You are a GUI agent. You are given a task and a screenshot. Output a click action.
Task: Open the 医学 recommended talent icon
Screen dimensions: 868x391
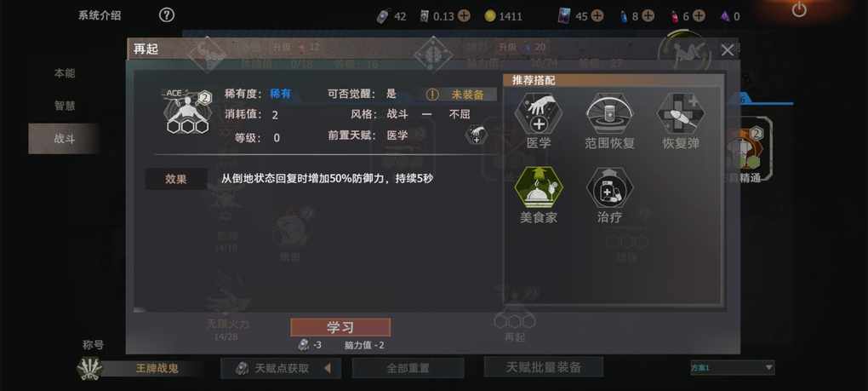pos(538,112)
